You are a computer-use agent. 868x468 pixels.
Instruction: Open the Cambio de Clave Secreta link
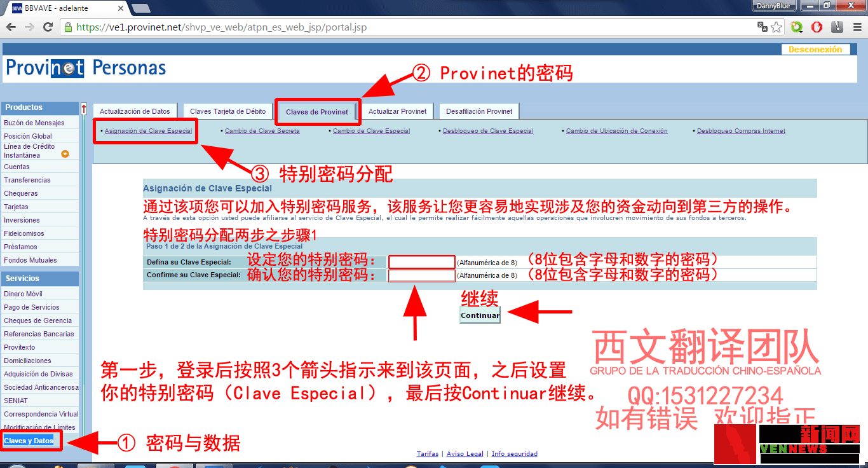coord(262,131)
